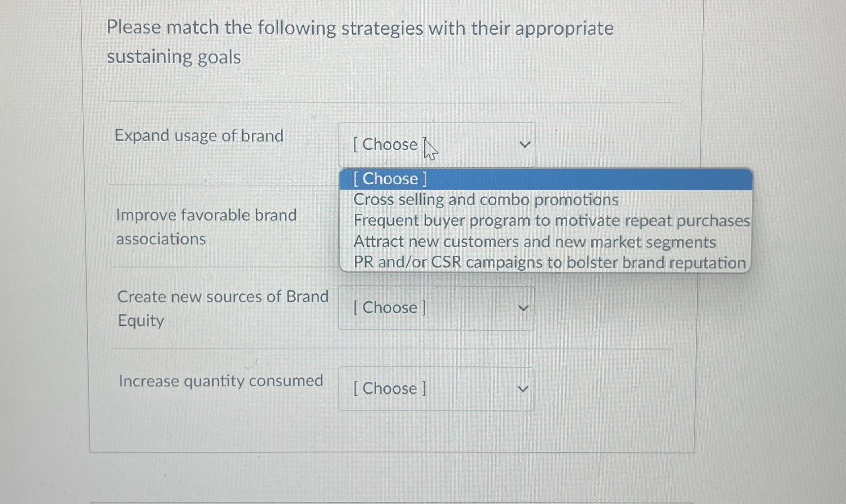Click the Expand usage of brand label
846x504 pixels.
[x=199, y=136]
